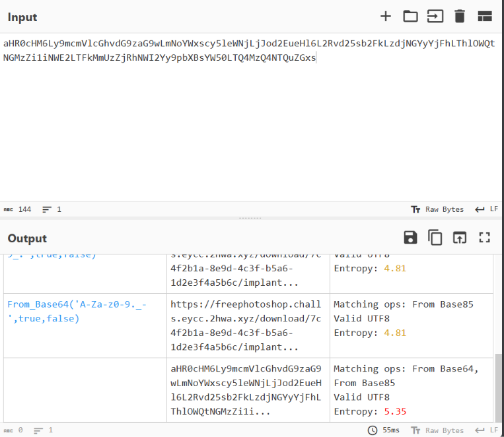Click the From_Base64('A-Za-z0-9._-',true,false) recipe link
Screen dimensions: 504x437
point(77,312)
